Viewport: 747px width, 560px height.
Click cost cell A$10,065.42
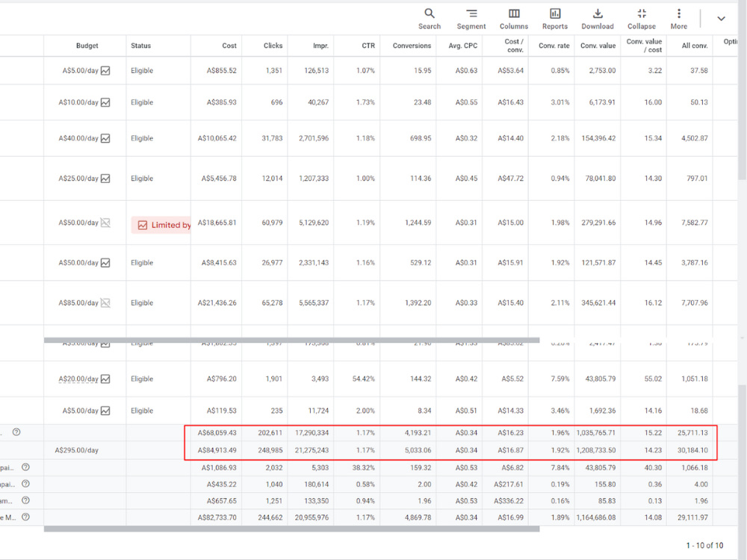point(217,139)
